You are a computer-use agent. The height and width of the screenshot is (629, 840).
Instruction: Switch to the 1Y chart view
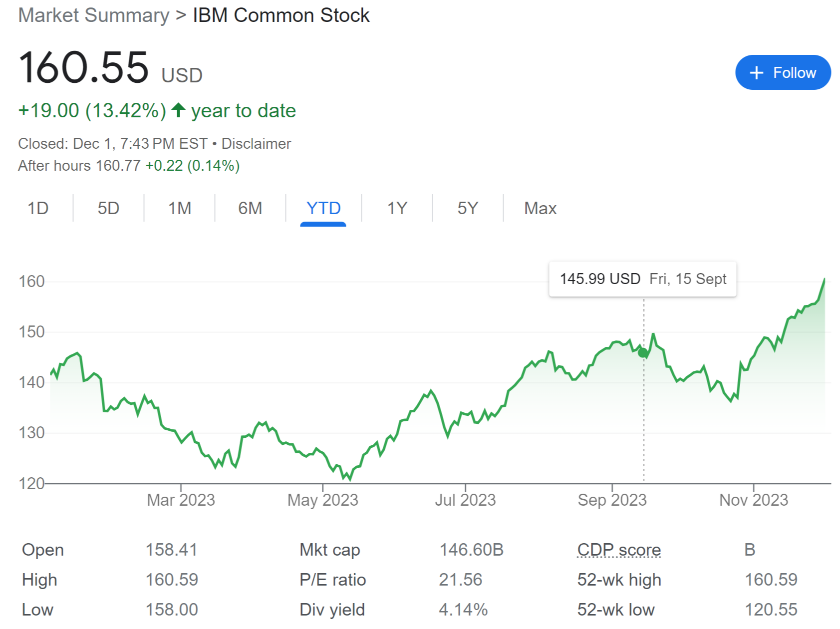point(397,208)
